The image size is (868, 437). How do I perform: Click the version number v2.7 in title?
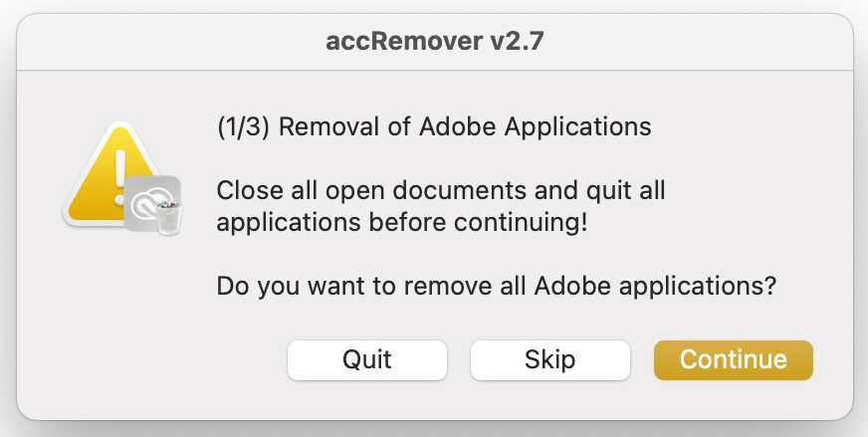click(514, 42)
